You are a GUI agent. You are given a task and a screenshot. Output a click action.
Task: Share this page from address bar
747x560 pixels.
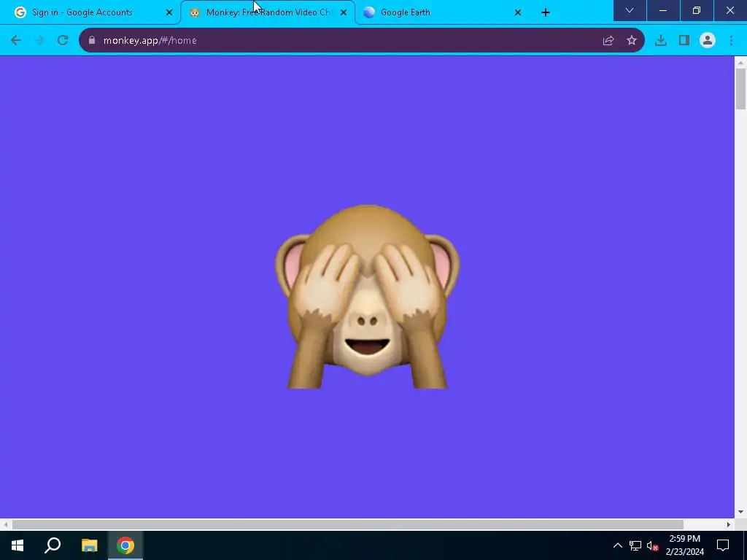coord(608,41)
